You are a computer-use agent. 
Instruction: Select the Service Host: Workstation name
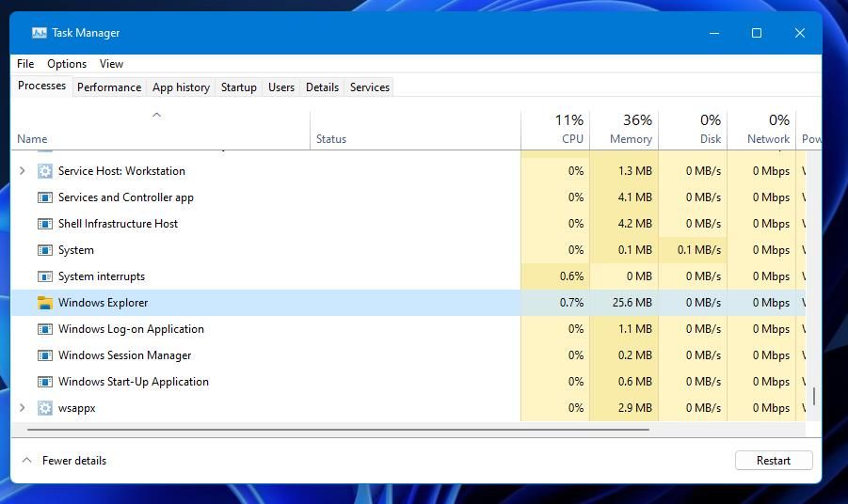(121, 171)
